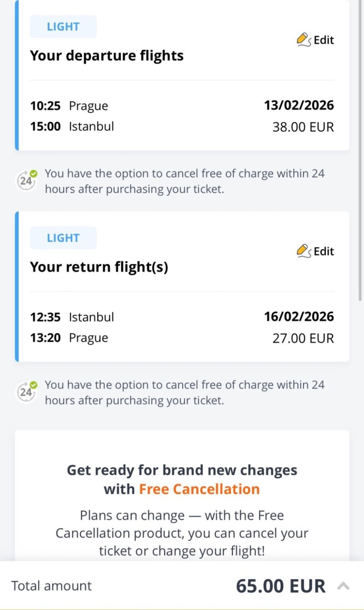The height and width of the screenshot is (610, 364).
Task: Click the 24-hour cancel icon below return card
Action: point(27,392)
